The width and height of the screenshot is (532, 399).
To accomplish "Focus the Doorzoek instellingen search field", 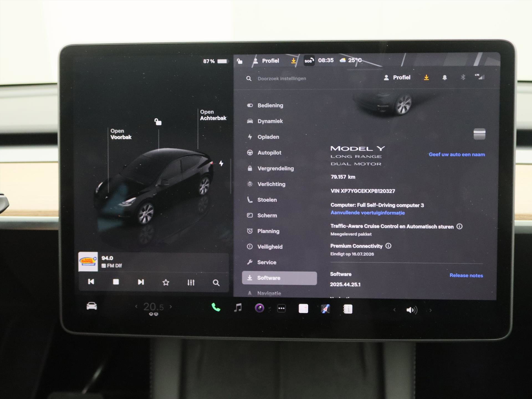I will click(x=282, y=79).
